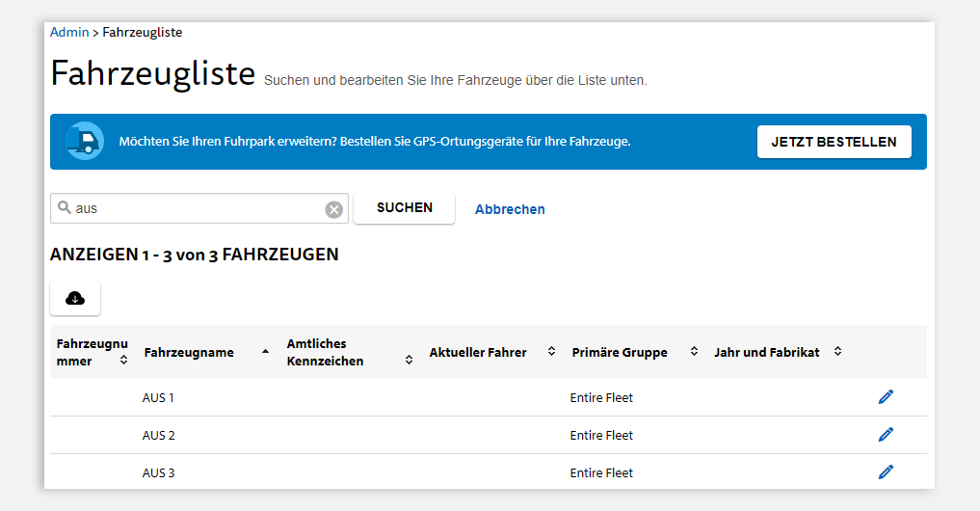Toggle sort arrow on Fahrzeugname column
Image resolution: width=980 pixels, height=511 pixels.
[266, 352]
